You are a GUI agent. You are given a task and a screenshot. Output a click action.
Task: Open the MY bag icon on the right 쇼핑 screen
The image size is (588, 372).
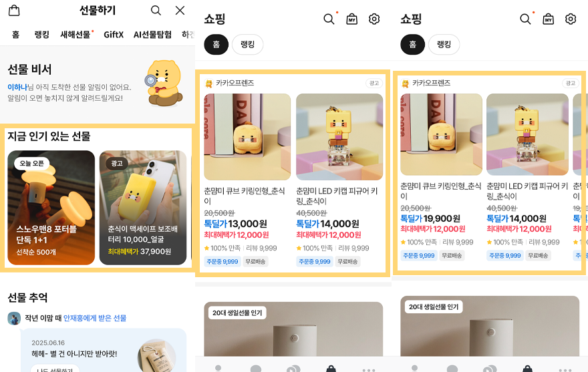click(549, 19)
